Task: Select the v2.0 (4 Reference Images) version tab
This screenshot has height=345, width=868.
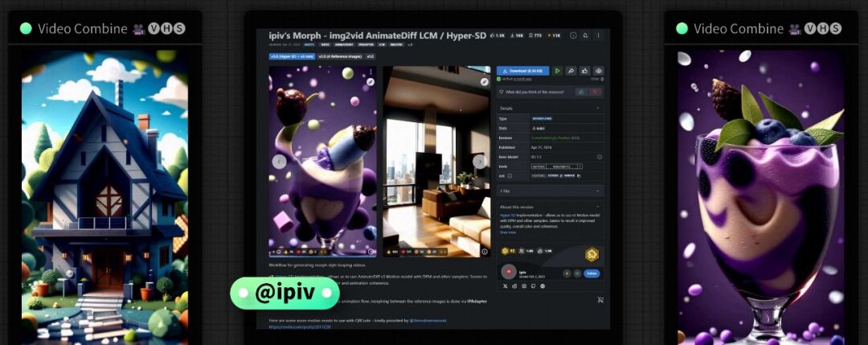Action: pos(341,56)
